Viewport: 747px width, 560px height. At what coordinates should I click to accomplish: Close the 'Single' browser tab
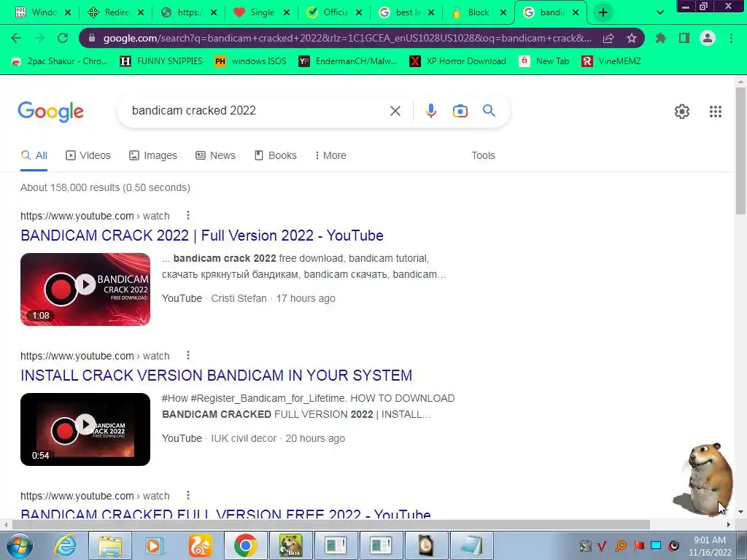[286, 13]
